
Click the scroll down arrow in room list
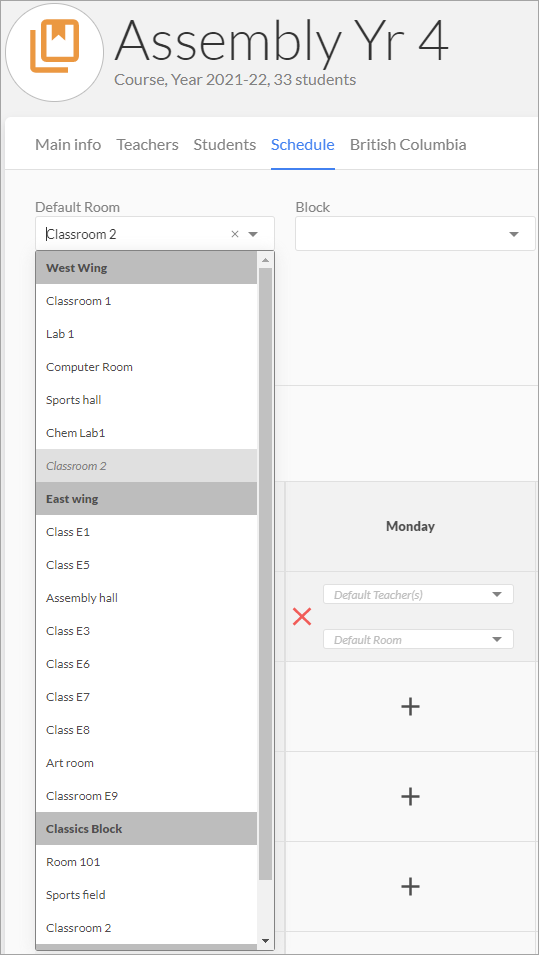(x=265, y=941)
